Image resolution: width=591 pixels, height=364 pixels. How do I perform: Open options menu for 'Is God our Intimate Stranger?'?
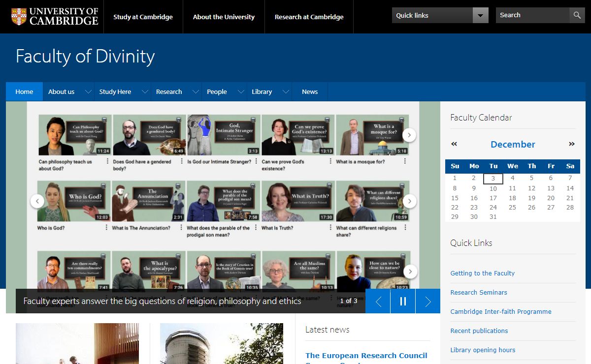coord(257,161)
